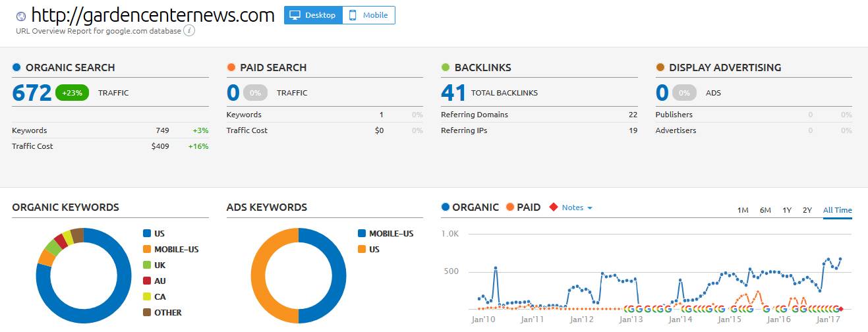The width and height of the screenshot is (868, 332).
Task: Toggle AU red swatch in legend
Action: coord(147,281)
